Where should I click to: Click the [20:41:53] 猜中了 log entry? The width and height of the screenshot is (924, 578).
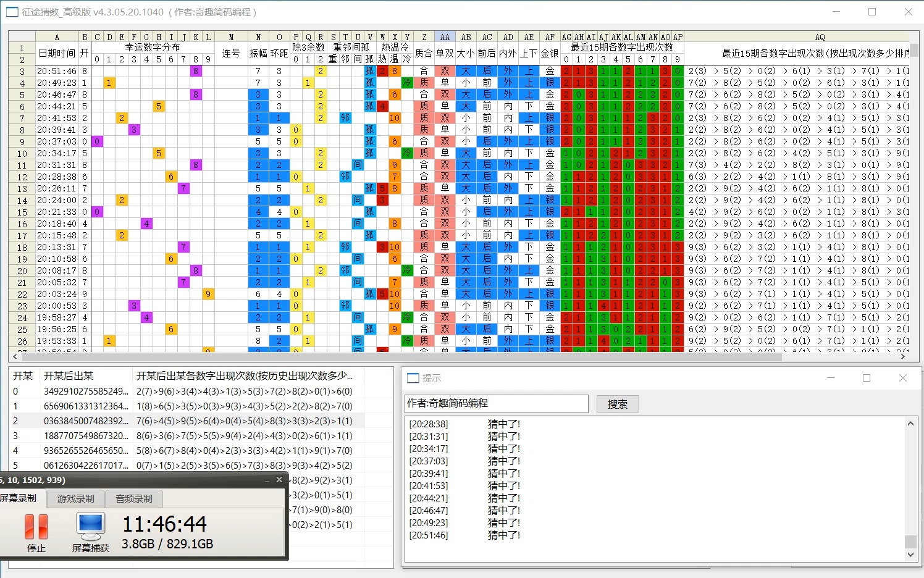click(464, 486)
